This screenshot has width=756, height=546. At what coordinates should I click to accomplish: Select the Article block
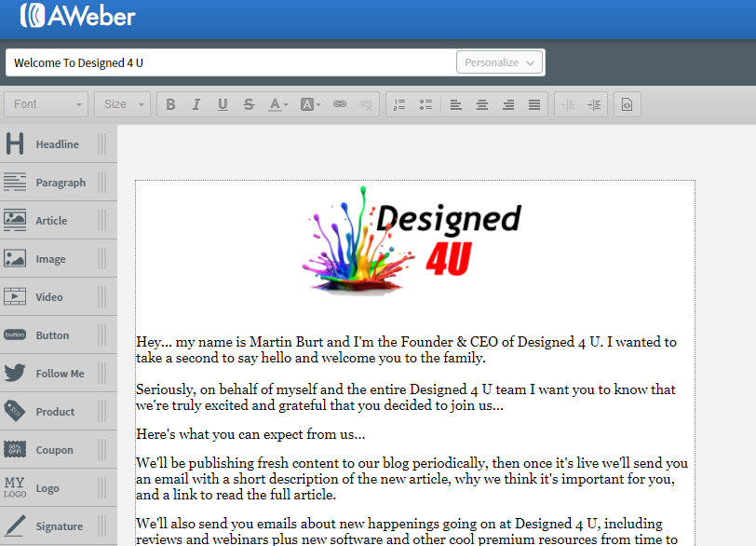[x=58, y=221]
